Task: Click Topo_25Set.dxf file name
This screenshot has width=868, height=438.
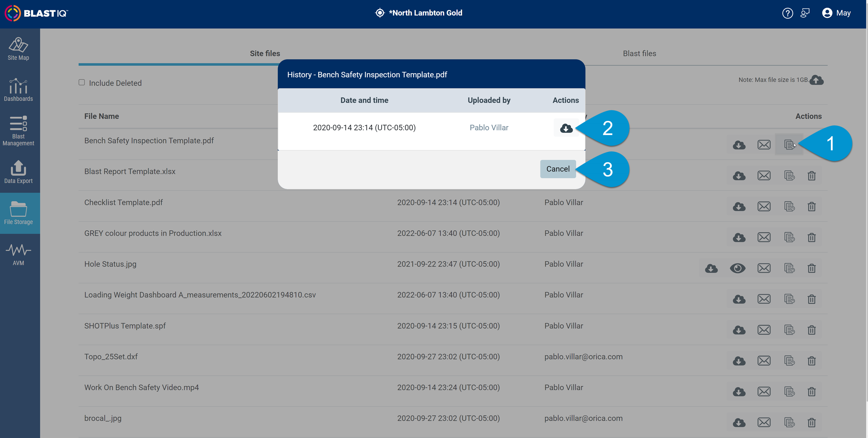Action: click(111, 356)
